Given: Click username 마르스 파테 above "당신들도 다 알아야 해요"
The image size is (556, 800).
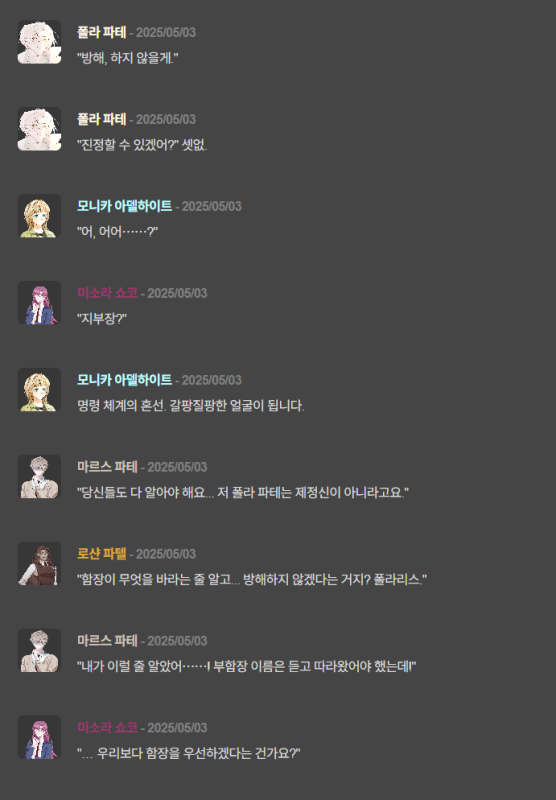Looking at the screenshot, I should (x=107, y=467).
